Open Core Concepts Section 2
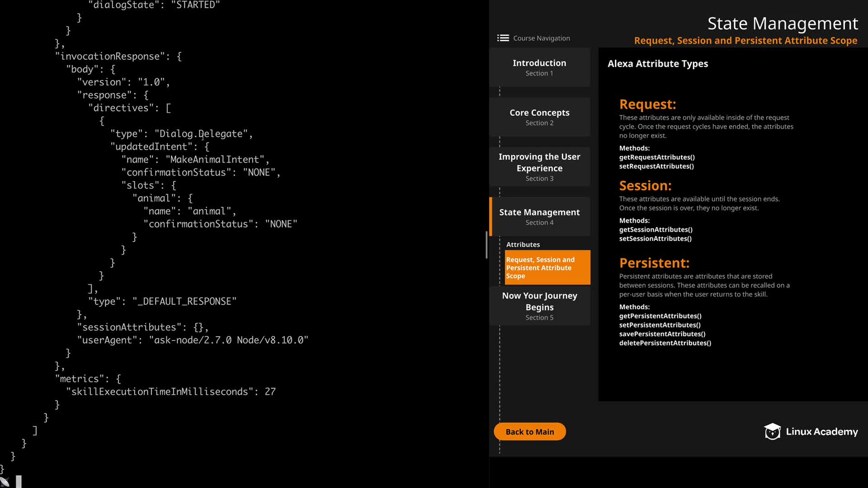The image size is (868, 488). click(x=539, y=117)
